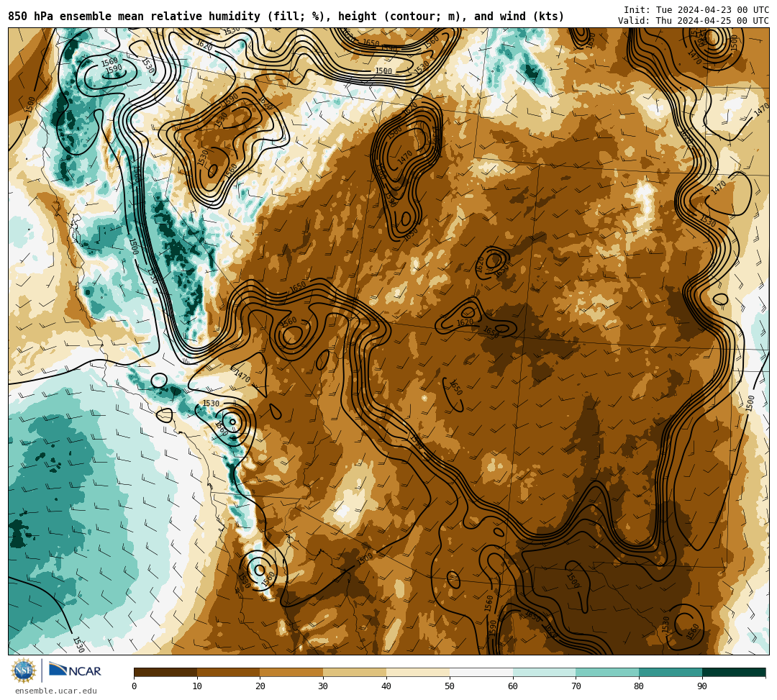Click colorbar tick label '10'

click(197, 686)
